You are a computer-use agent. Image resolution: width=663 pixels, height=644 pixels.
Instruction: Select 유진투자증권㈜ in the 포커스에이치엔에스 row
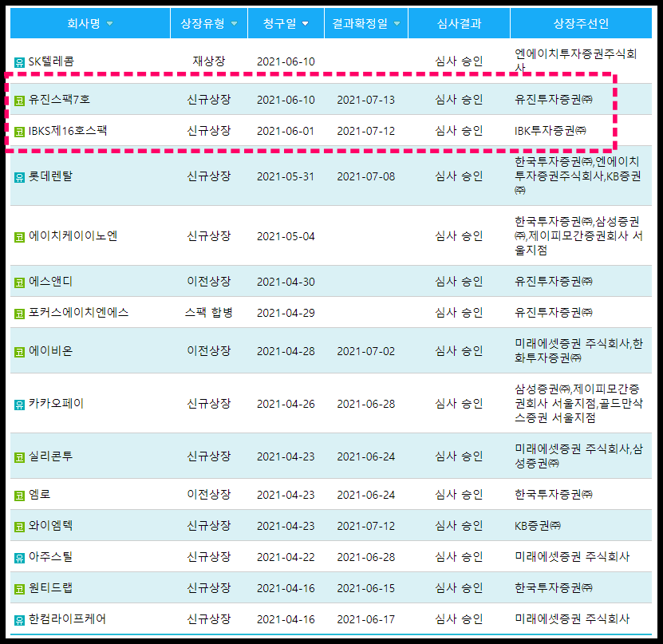554,313
